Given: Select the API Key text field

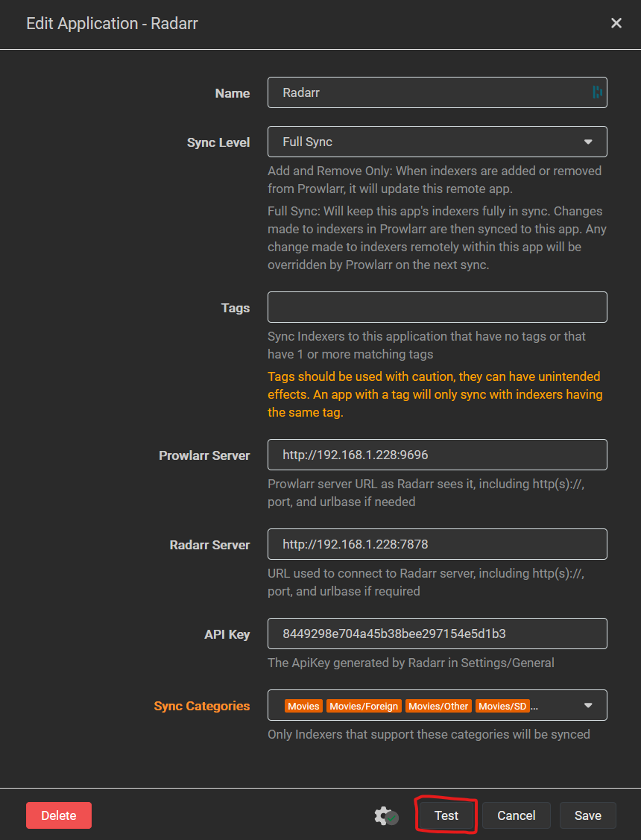Looking at the screenshot, I should [437, 634].
